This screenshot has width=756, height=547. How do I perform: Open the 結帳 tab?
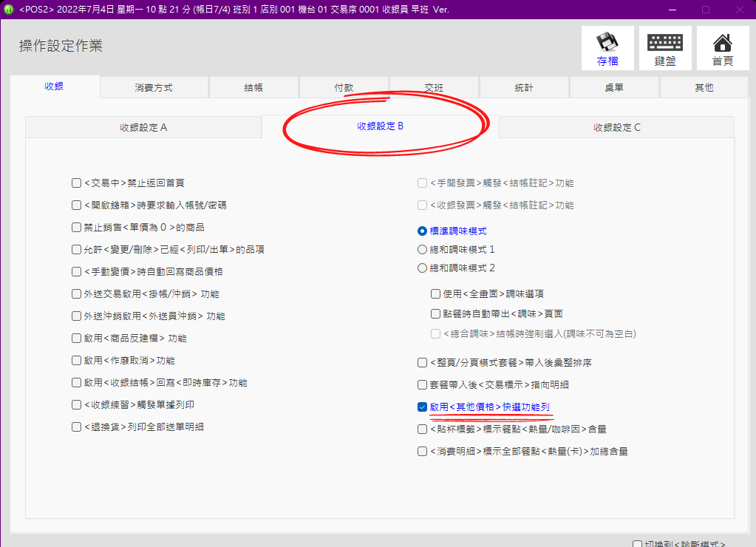coord(253,88)
